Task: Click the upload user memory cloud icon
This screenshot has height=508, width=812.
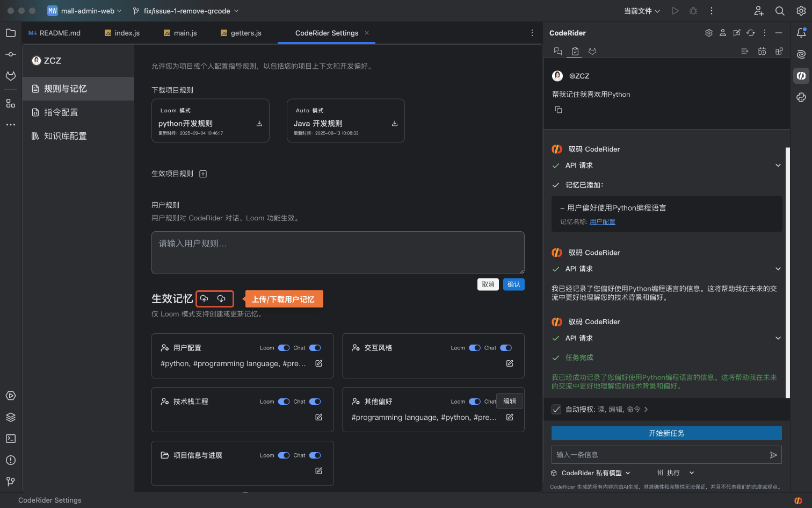Action: [x=204, y=299]
